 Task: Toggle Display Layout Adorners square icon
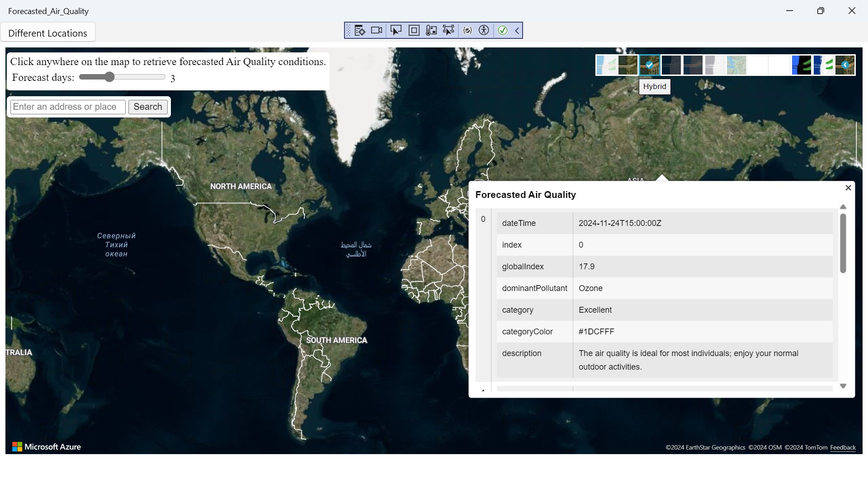pos(414,30)
